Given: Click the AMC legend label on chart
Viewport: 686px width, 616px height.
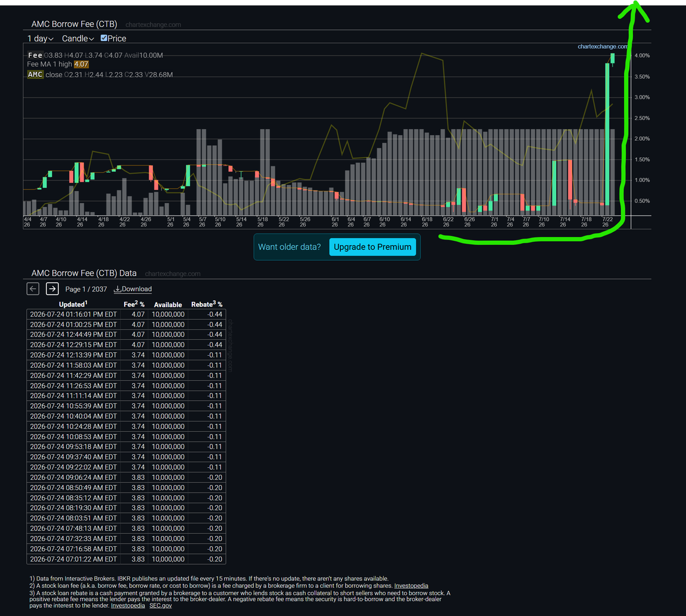Looking at the screenshot, I should pyautogui.click(x=35, y=74).
